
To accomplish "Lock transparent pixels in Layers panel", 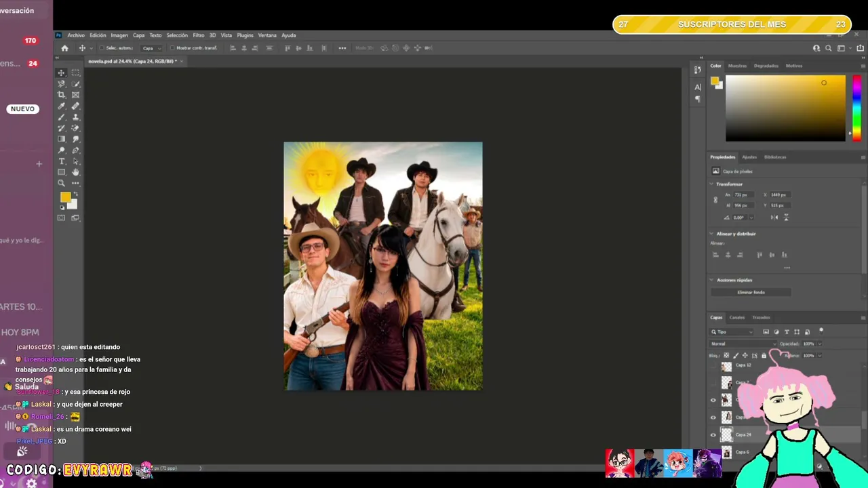I will (x=726, y=355).
